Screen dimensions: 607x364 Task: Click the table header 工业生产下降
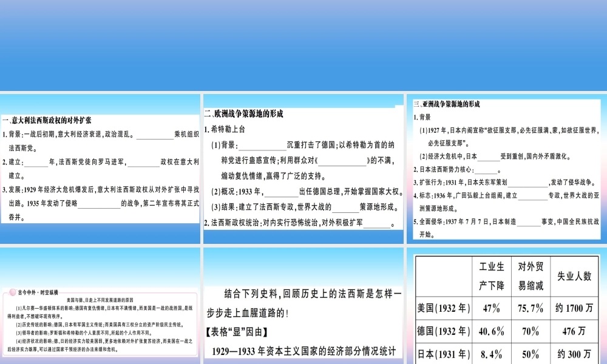(492, 276)
